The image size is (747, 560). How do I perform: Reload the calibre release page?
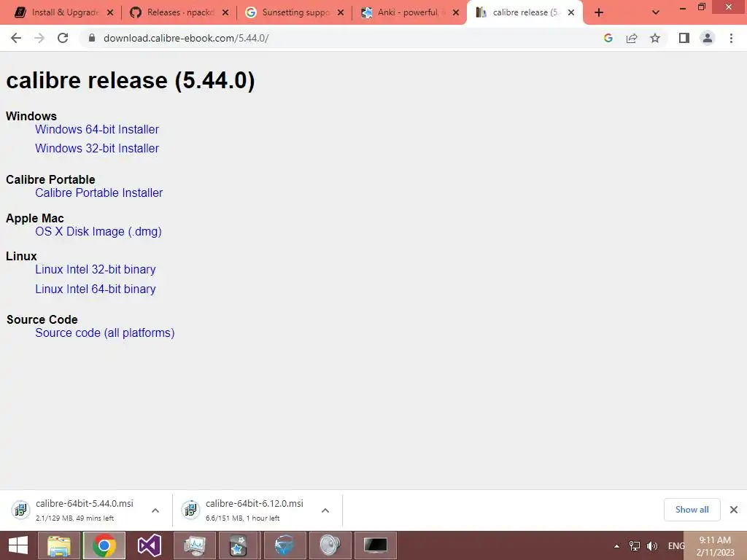coord(63,38)
